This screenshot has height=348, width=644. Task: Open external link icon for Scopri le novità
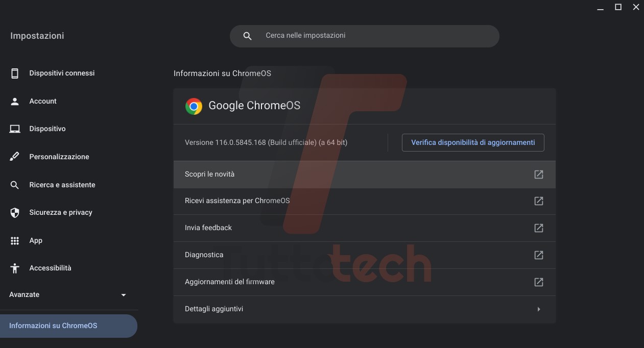pyautogui.click(x=539, y=175)
